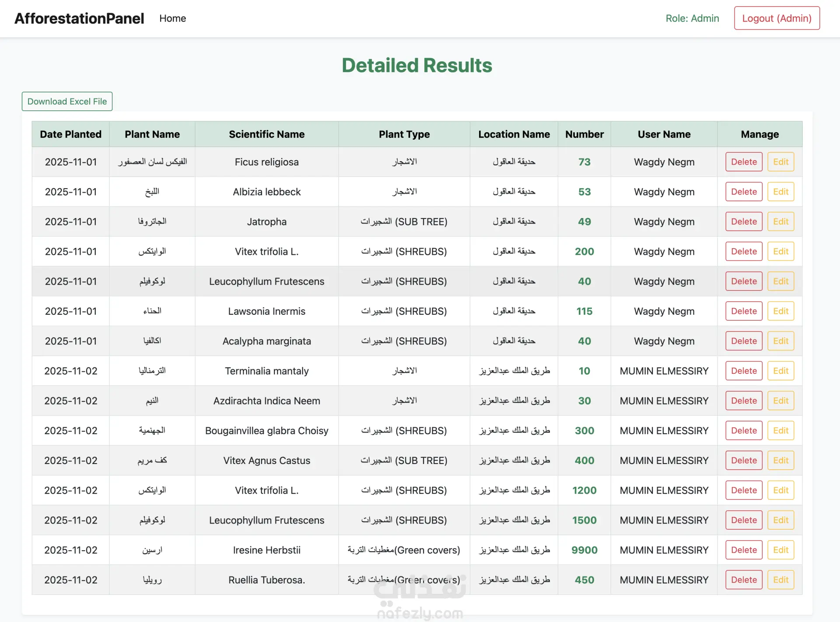Delete the Bougainvillea glabra Choisy row
The width and height of the screenshot is (840, 622).
(x=743, y=431)
